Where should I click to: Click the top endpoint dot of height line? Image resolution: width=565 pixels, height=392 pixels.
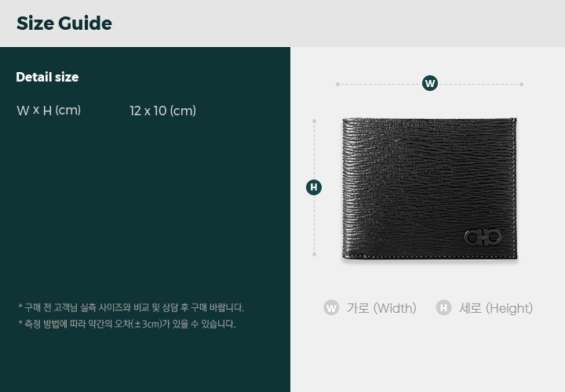click(x=314, y=122)
